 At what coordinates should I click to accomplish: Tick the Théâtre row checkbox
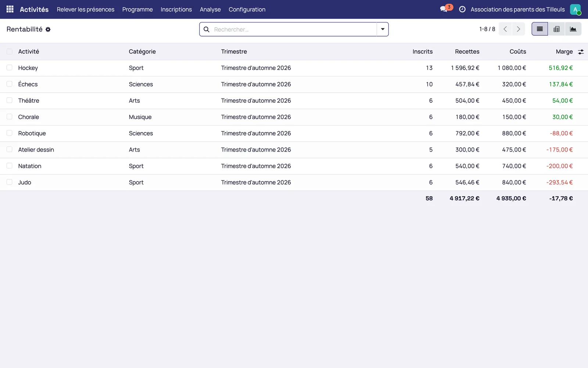point(10,100)
